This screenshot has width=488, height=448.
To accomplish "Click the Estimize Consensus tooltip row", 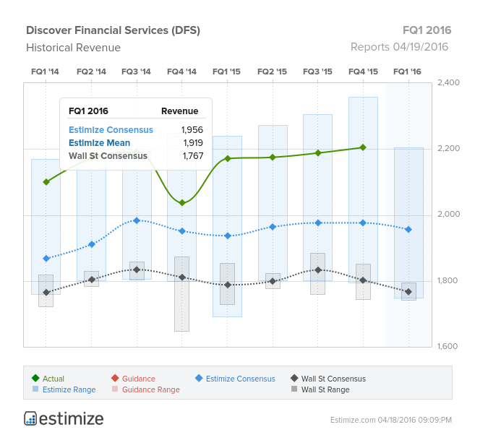I will [136, 130].
